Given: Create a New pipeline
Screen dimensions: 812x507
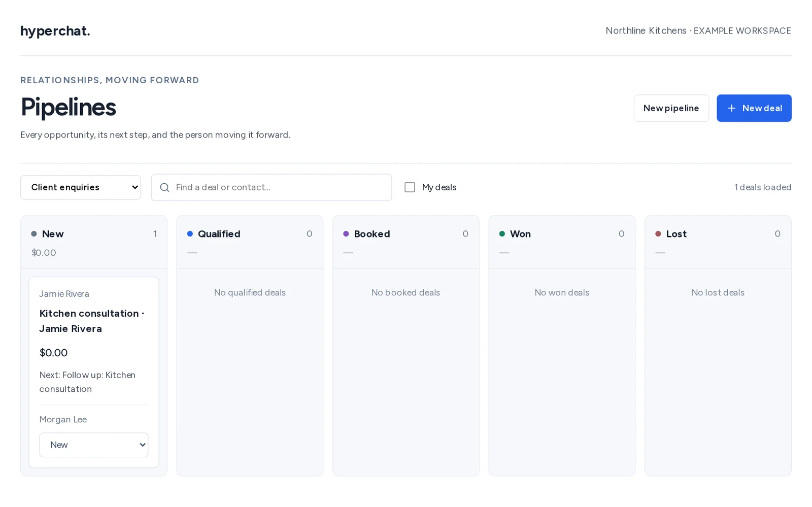Looking at the screenshot, I should point(671,108).
